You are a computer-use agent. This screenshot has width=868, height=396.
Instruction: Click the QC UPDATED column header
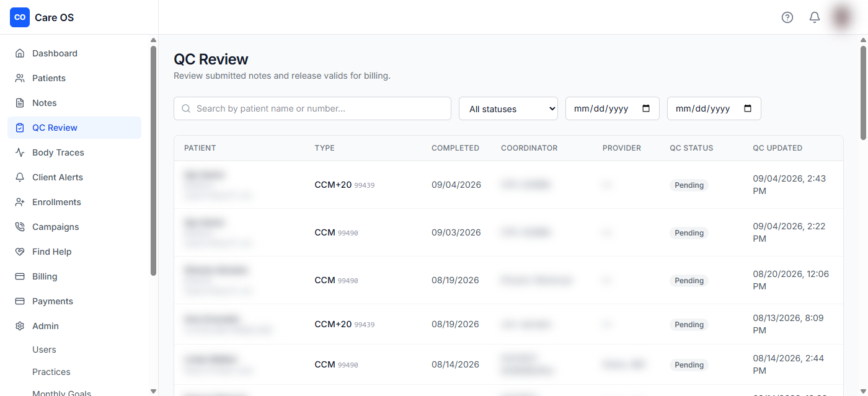click(777, 148)
